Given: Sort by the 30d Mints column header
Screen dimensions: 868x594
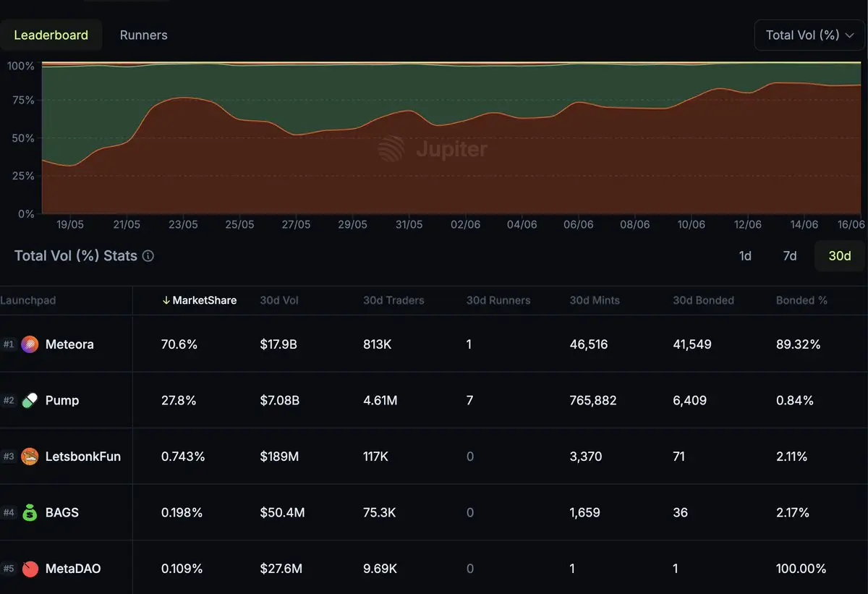Looking at the screenshot, I should (x=595, y=300).
